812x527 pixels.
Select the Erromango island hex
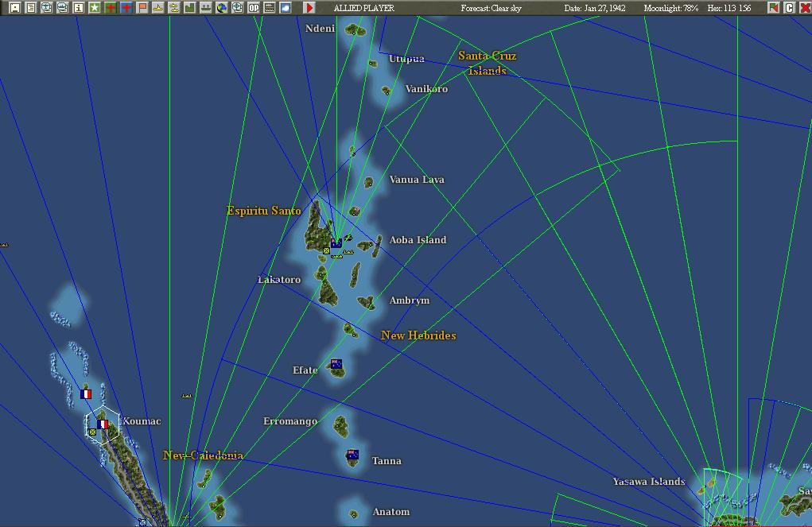(x=340, y=427)
